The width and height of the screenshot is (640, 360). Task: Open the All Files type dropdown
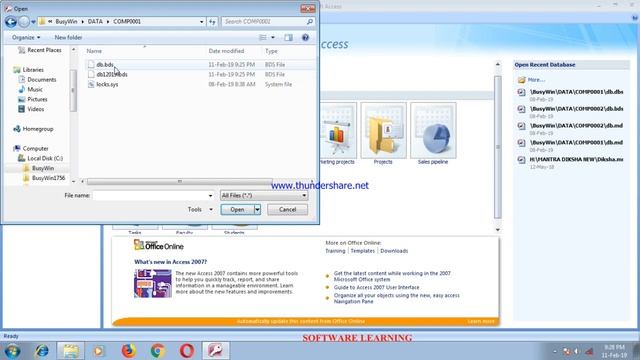pos(264,196)
